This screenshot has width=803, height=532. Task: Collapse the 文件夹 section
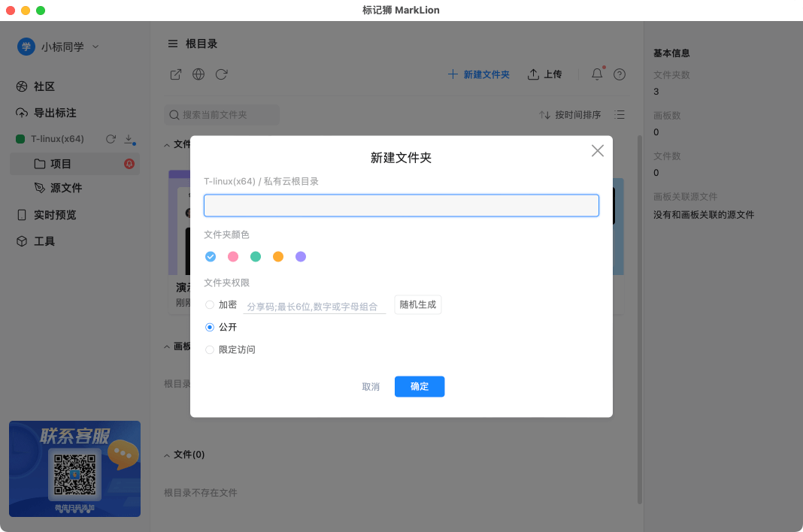click(167, 144)
